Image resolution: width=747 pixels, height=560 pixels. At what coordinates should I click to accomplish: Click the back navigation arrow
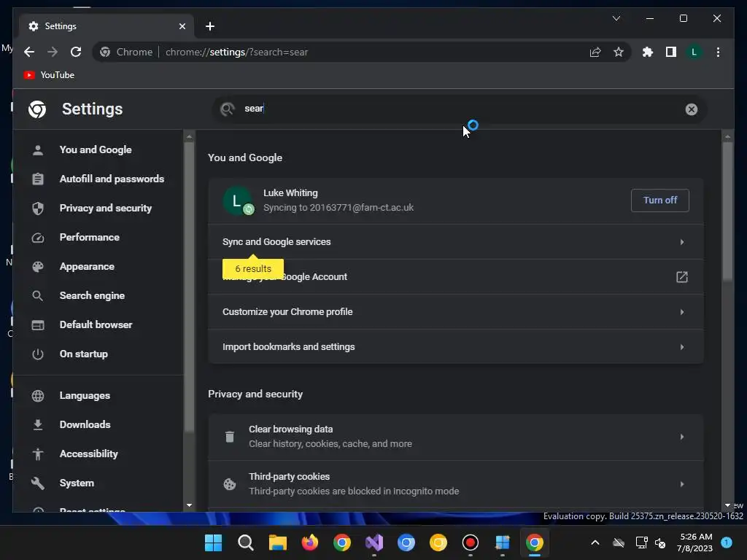[x=29, y=52]
